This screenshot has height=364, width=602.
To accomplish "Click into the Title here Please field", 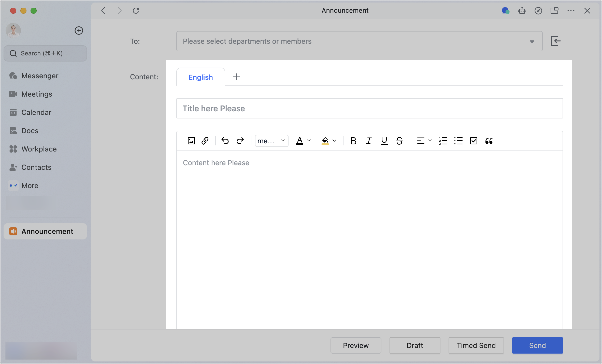I will pos(369,108).
